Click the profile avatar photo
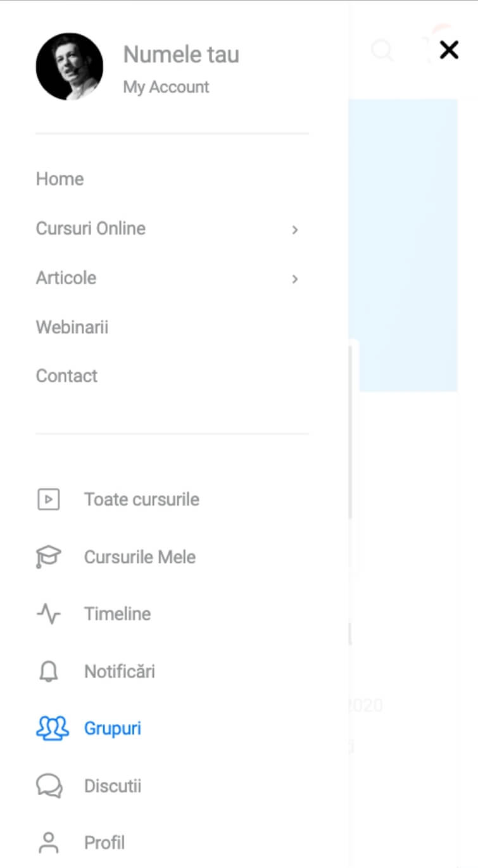478x868 pixels. [x=70, y=66]
